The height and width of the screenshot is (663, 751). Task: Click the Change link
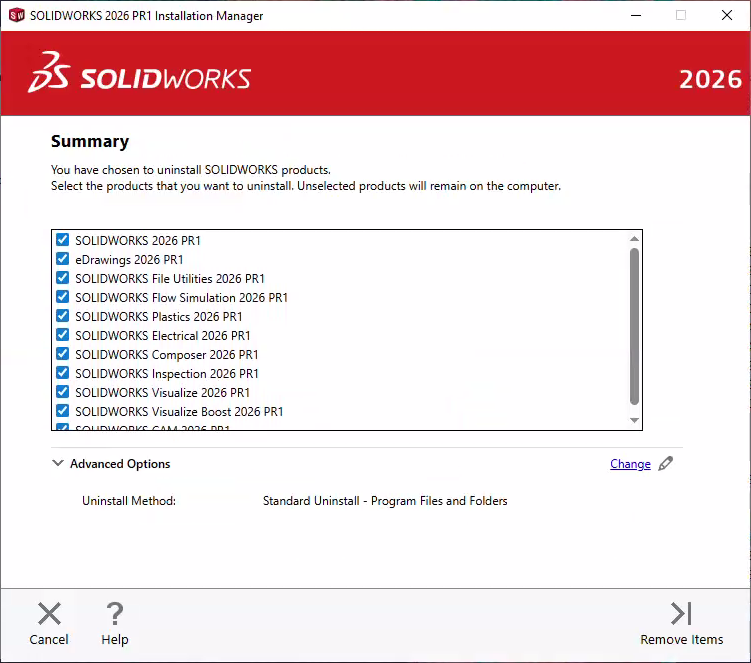[x=630, y=464]
